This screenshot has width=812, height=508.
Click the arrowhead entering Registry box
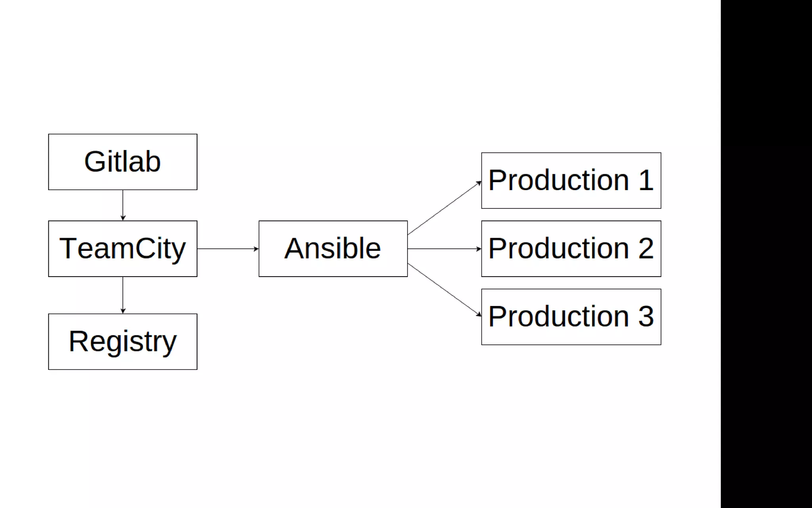click(123, 311)
